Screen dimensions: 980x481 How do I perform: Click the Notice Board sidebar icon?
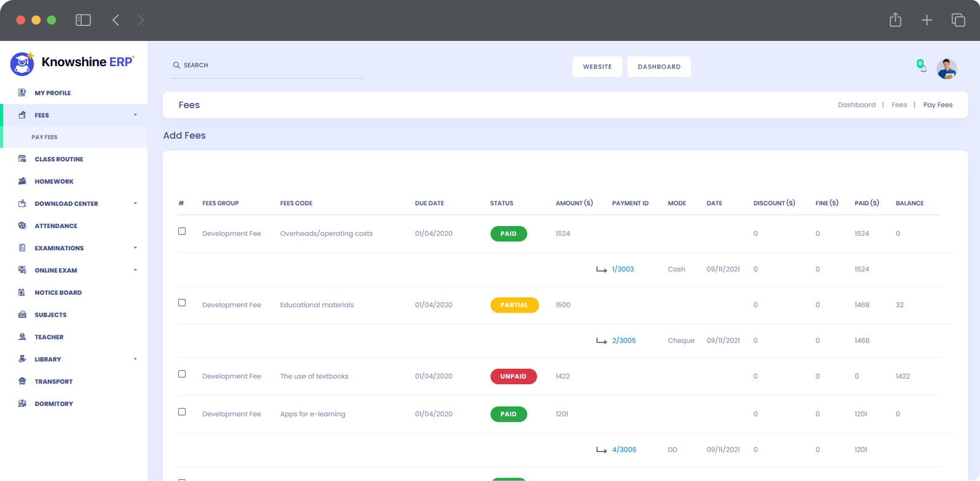pyautogui.click(x=22, y=292)
